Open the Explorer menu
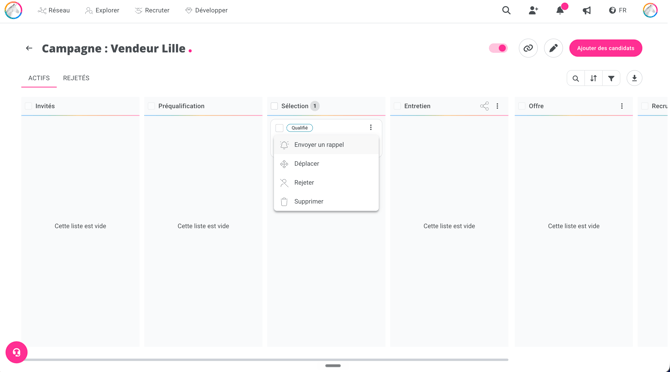 tap(102, 10)
